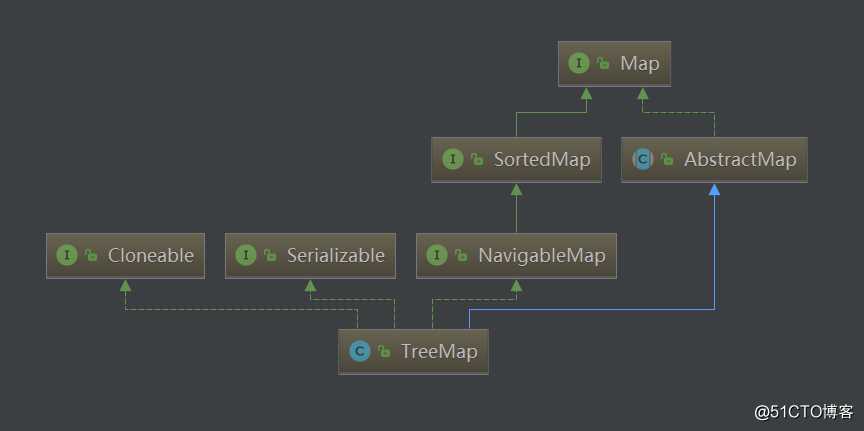Select the Cloneable node label
Viewport: 864px width, 431px height.
(151, 256)
